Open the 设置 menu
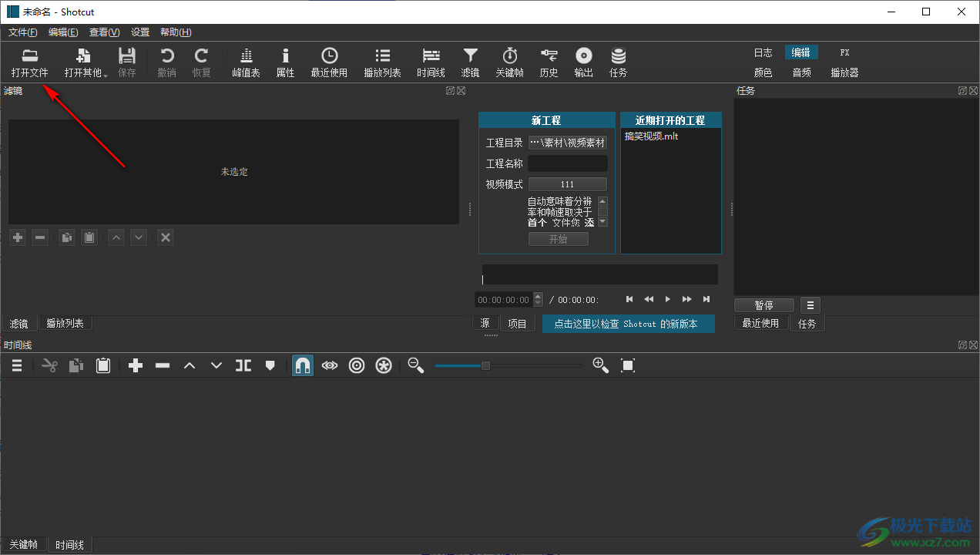The height and width of the screenshot is (555, 980). 140,32
